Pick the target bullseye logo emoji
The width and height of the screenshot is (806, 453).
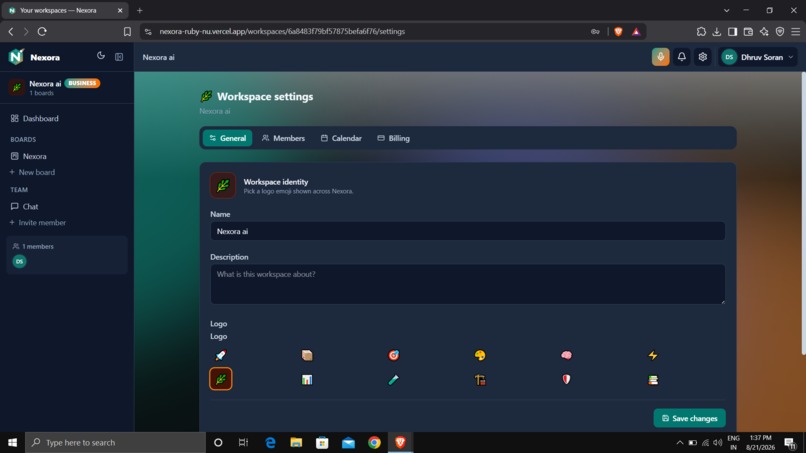(393, 355)
